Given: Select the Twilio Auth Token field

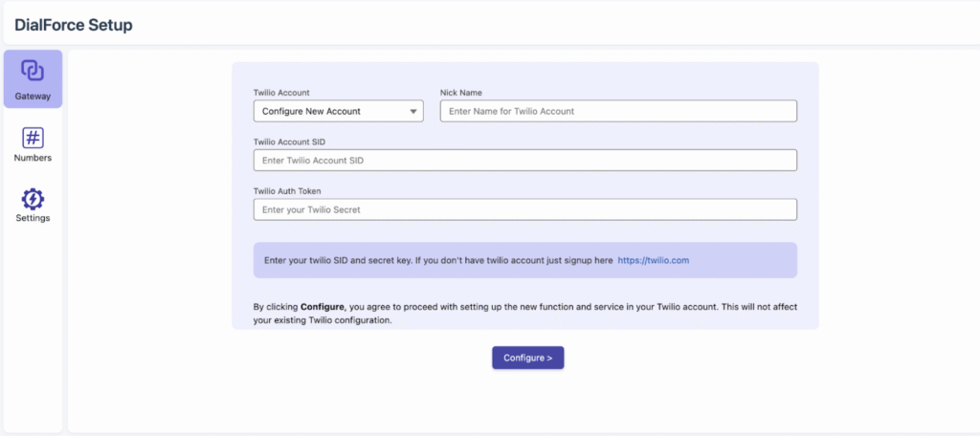Looking at the screenshot, I should (524, 209).
